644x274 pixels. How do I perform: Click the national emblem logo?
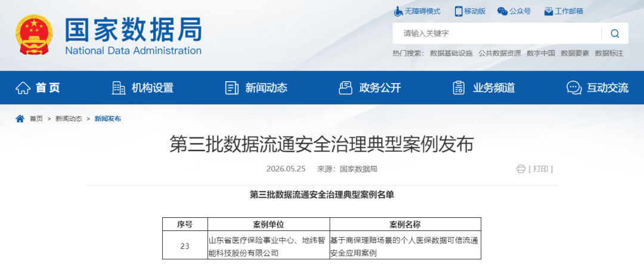pyautogui.click(x=34, y=35)
